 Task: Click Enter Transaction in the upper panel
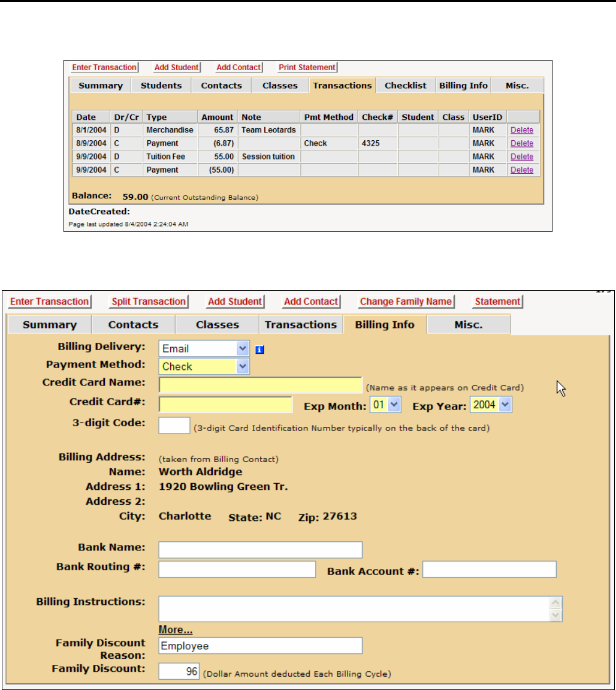click(x=104, y=67)
